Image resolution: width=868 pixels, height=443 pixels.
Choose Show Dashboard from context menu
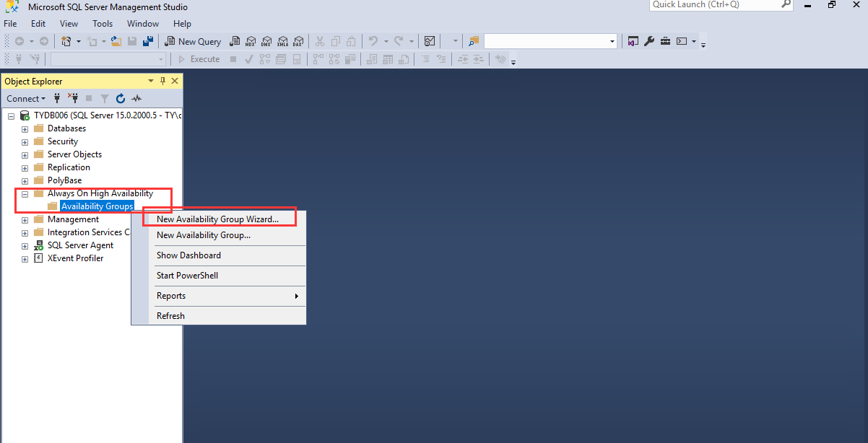[188, 255]
